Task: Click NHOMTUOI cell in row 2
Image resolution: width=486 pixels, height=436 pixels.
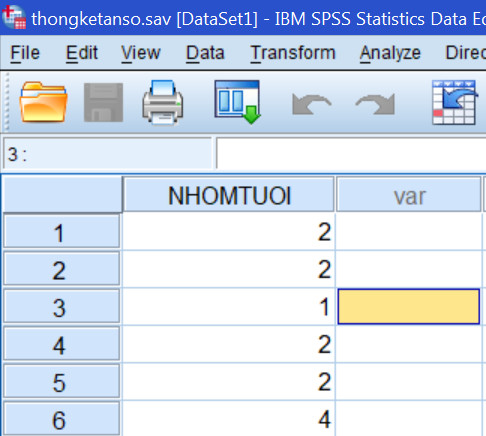Action: pos(229,269)
